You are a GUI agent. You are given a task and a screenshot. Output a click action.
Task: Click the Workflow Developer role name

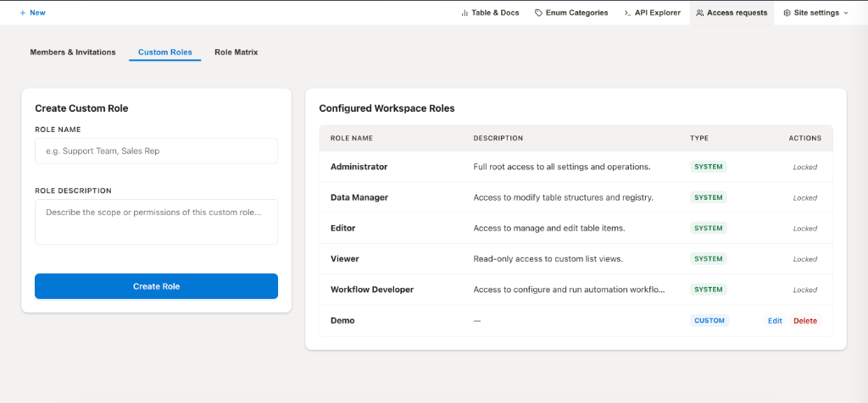coord(372,289)
